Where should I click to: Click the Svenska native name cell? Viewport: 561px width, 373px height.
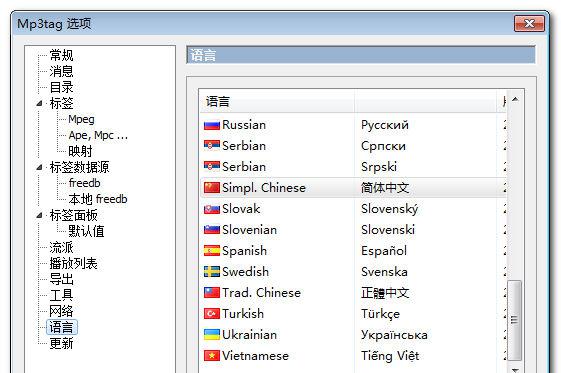pyautogui.click(x=384, y=272)
